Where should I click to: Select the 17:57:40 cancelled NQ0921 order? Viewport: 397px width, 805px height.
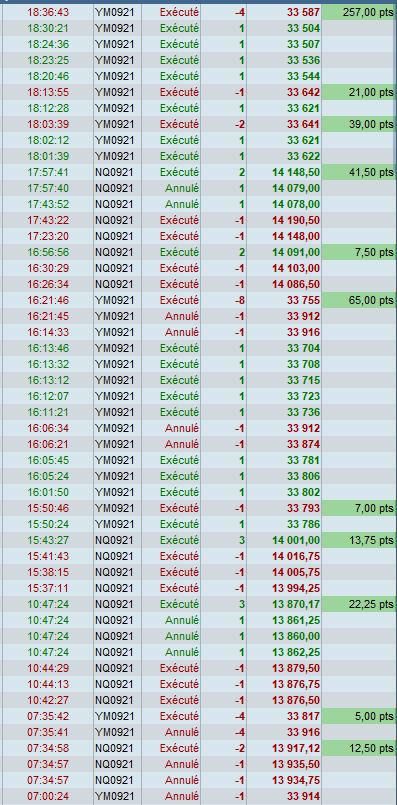(x=199, y=188)
